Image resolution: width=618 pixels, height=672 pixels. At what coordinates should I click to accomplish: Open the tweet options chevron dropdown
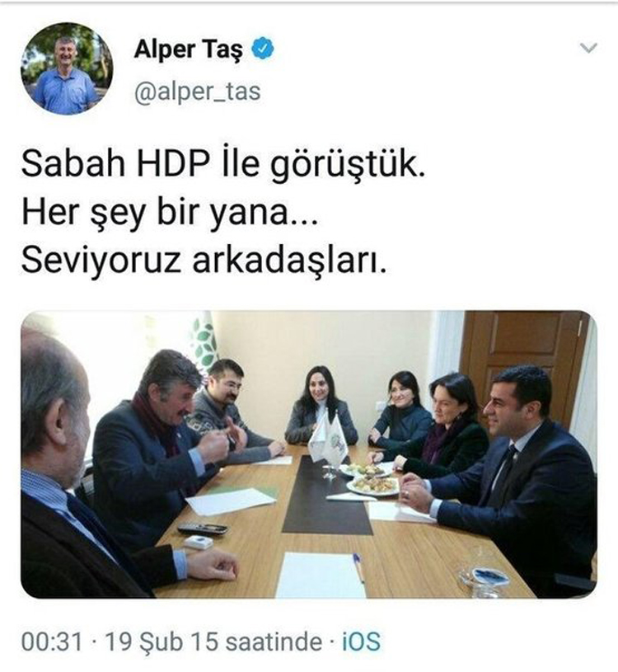pyautogui.click(x=588, y=48)
